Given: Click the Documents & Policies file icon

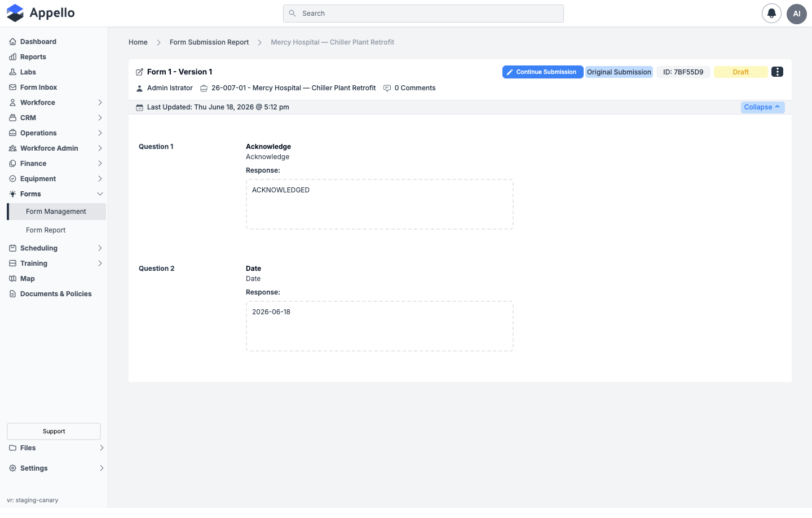Looking at the screenshot, I should [12, 294].
